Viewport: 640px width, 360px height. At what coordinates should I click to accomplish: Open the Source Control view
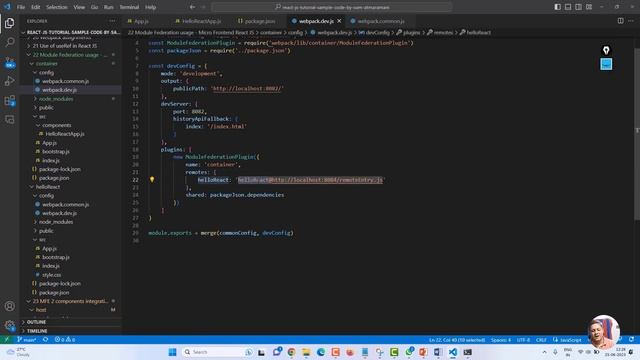click(9, 62)
